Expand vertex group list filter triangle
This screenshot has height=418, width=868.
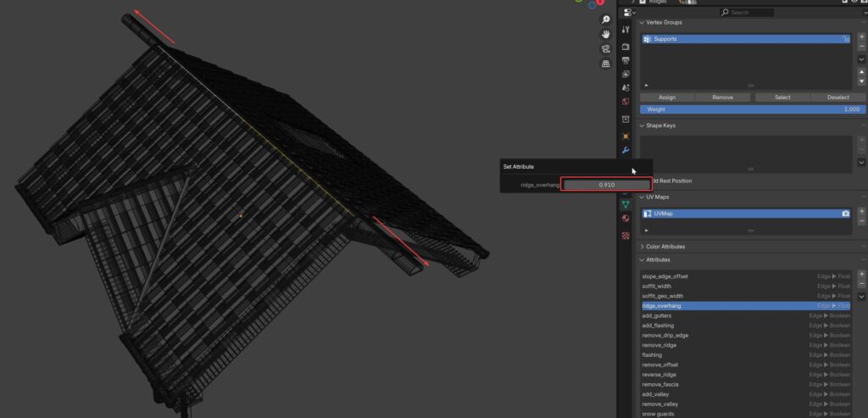click(x=646, y=86)
